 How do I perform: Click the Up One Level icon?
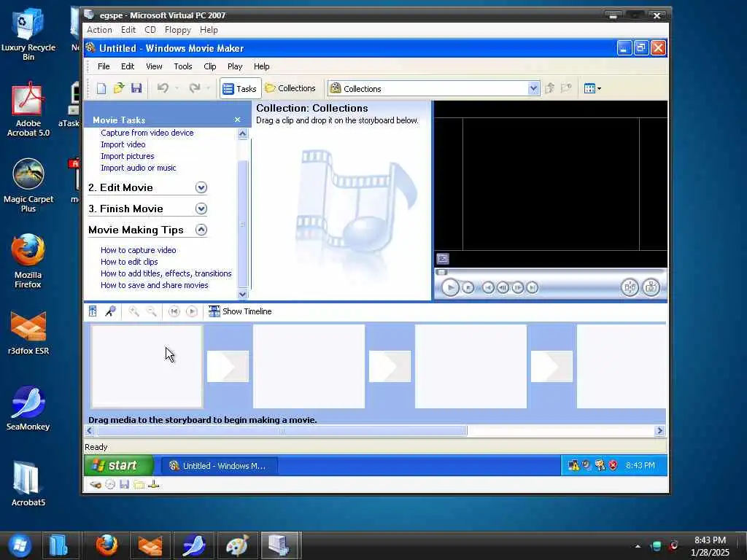coord(549,88)
